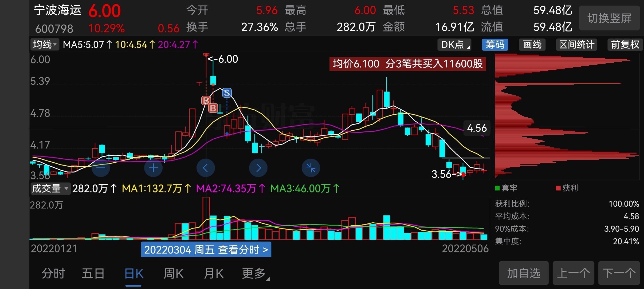Image resolution: width=644 pixels, height=289 pixels.
Task: Move crosshair right with chevron icon
Action: click(258, 168)
